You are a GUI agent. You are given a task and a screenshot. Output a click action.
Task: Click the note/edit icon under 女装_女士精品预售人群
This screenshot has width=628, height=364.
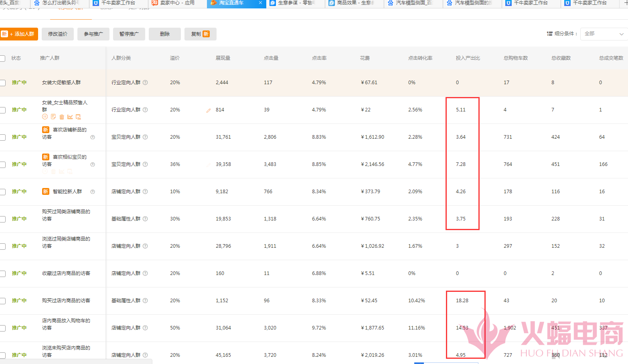pyautogui.click(x=53, y=117)
